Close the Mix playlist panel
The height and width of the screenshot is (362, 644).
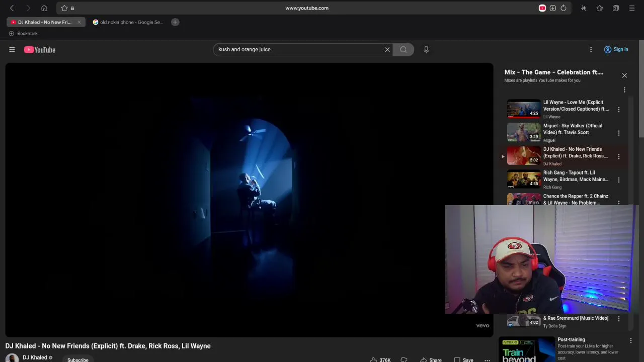point(624,75)
